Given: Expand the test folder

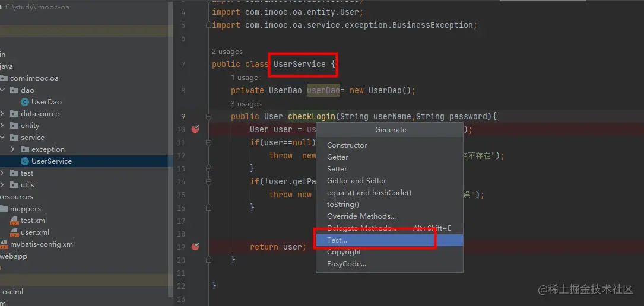Looking at the screenshot, I should tap(2, 173).
